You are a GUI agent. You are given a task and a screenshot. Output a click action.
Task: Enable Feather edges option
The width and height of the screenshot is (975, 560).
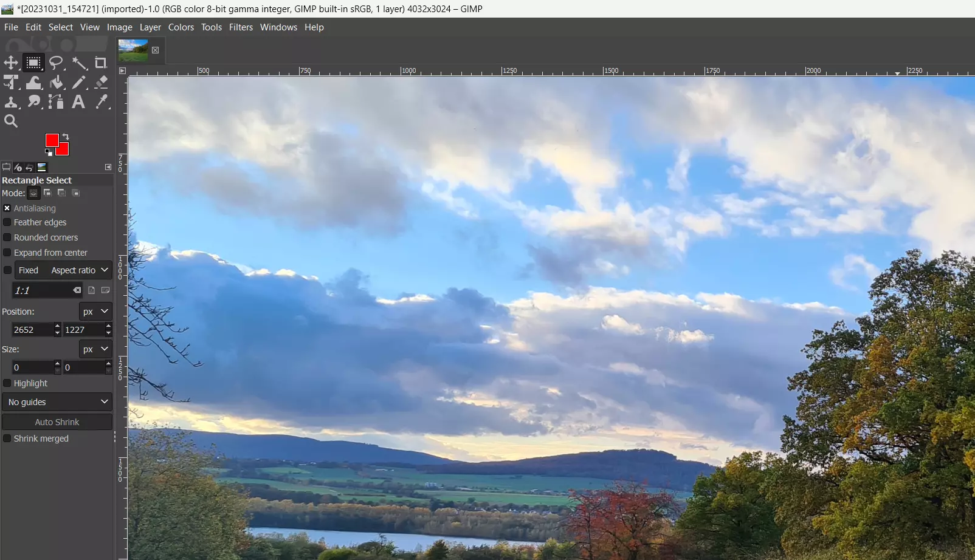[7, 222]
